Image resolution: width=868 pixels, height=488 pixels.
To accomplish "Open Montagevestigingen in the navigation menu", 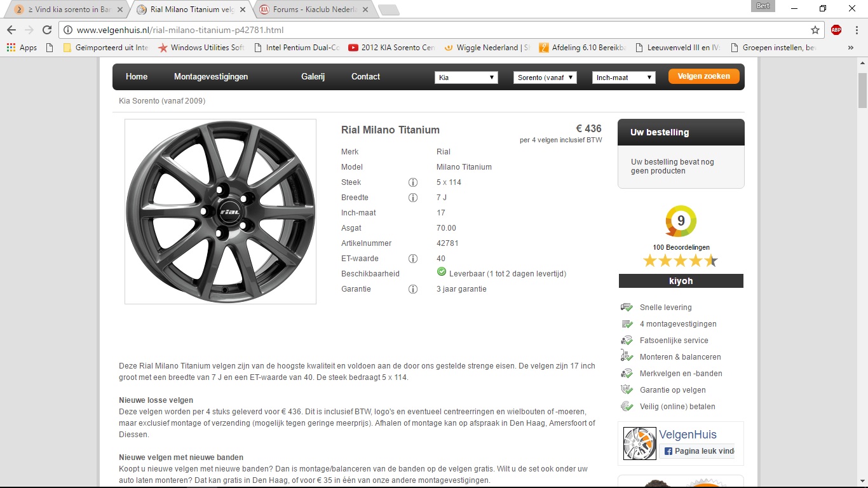I will pos(211,77).
